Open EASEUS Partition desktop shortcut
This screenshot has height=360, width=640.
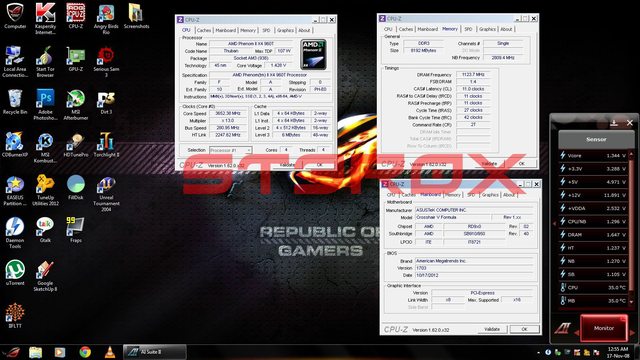pos(15,190)
